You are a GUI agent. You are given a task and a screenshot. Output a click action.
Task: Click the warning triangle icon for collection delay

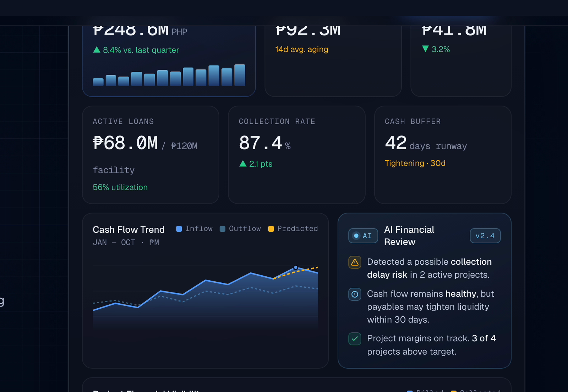pyautogui.click(x=355, y=262)
